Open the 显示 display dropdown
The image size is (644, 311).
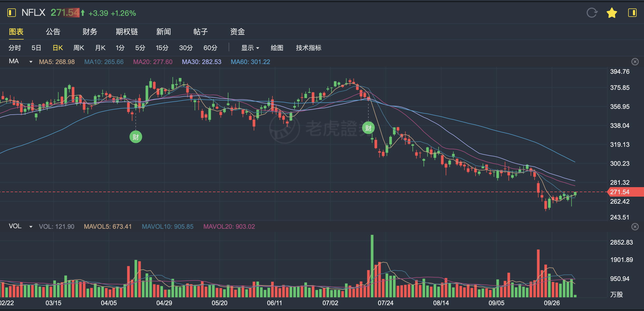250,48
